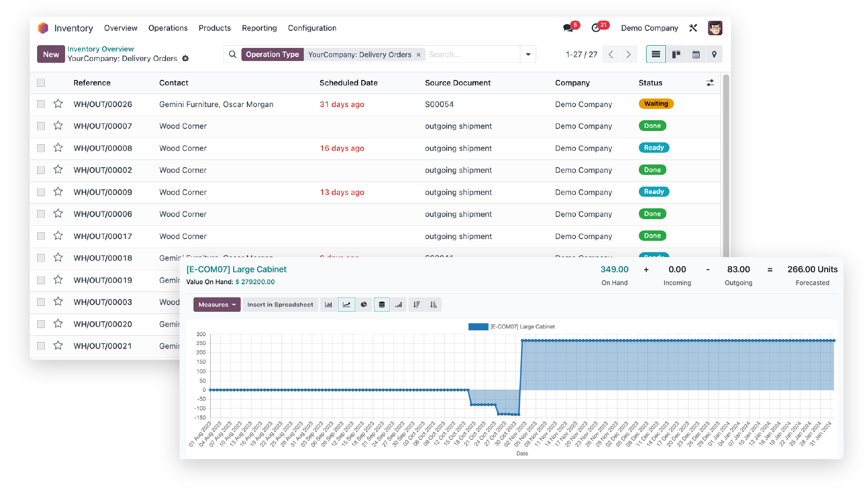This screenshot has height=488, width=868.
Task: Remove the YourCompany: Delivery Orders filter tag
Action: 418,54
